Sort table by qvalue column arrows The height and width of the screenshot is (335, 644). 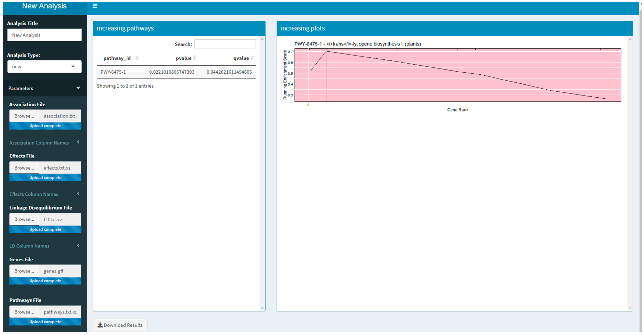pos(252,58)
